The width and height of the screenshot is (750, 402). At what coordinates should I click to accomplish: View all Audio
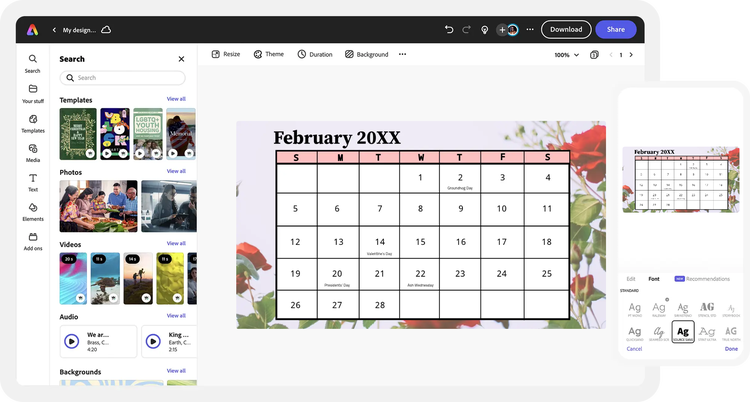pyautogui.click(x=176, y=316)
